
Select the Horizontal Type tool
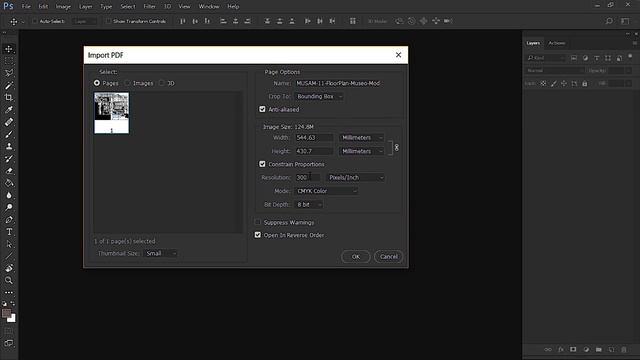click(x=9, y=232)
